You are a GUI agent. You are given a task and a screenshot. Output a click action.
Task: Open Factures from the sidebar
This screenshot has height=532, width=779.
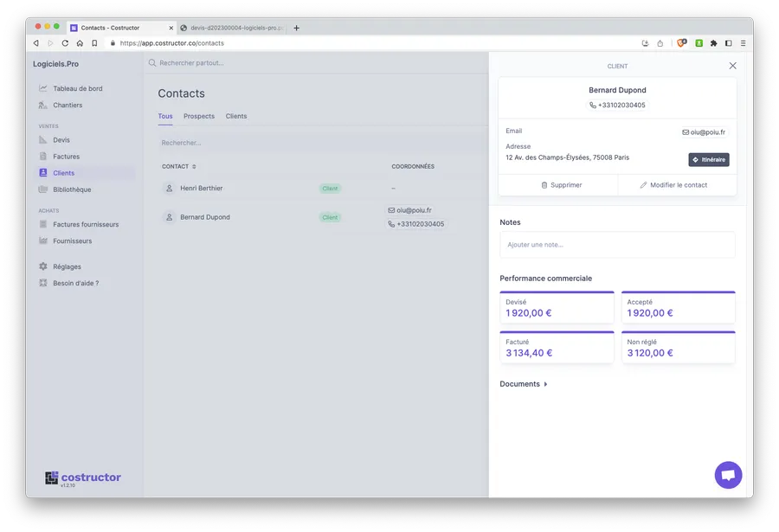[66, 157]
